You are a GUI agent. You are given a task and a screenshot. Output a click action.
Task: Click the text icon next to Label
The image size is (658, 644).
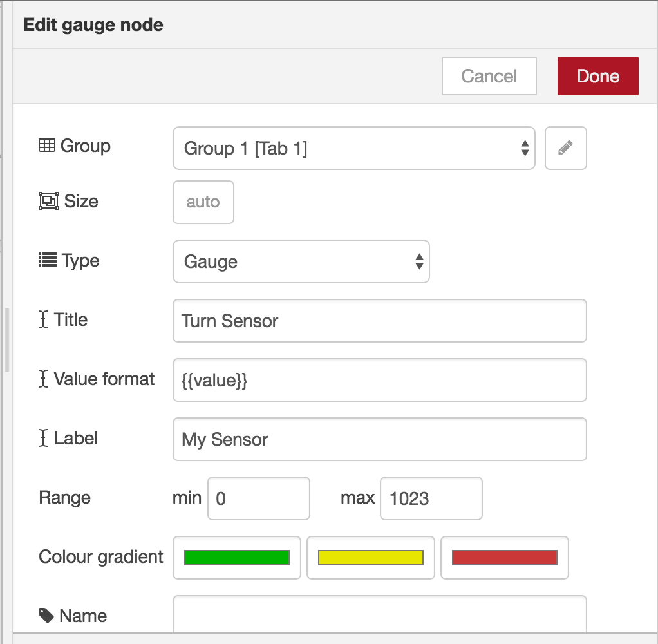[x=42, y=439]
